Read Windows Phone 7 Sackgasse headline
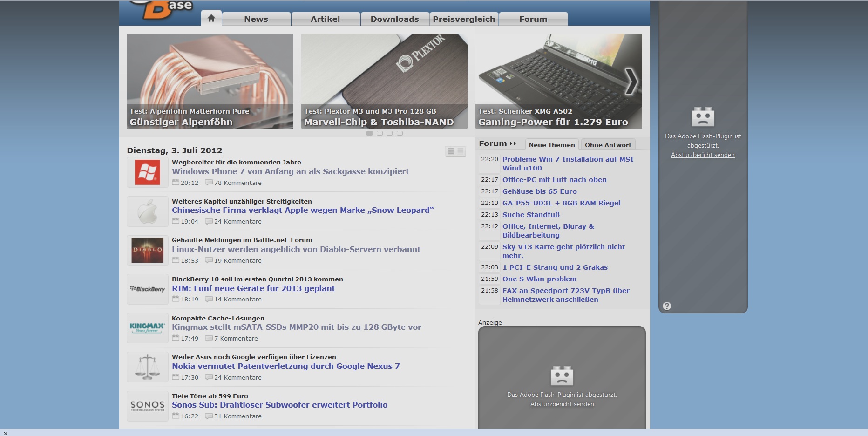This screenshot has height=436, width=868. (x=291, y=171)
